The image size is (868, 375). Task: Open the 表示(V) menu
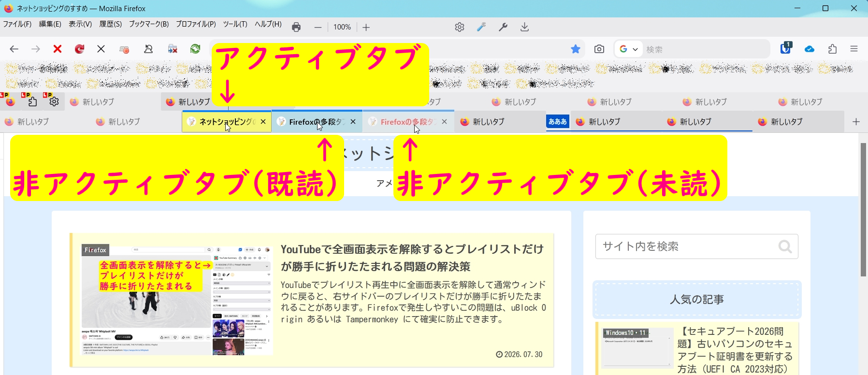80,24
